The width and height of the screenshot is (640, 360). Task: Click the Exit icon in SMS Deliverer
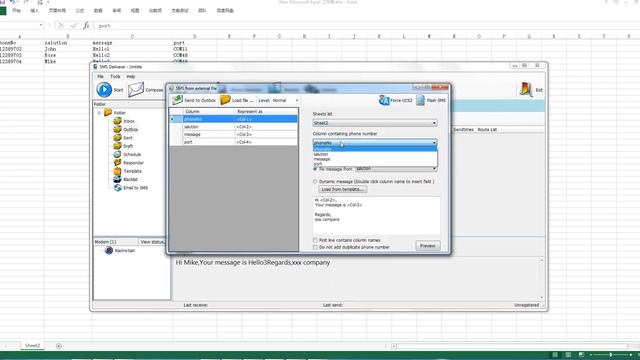tap(526, 89)
